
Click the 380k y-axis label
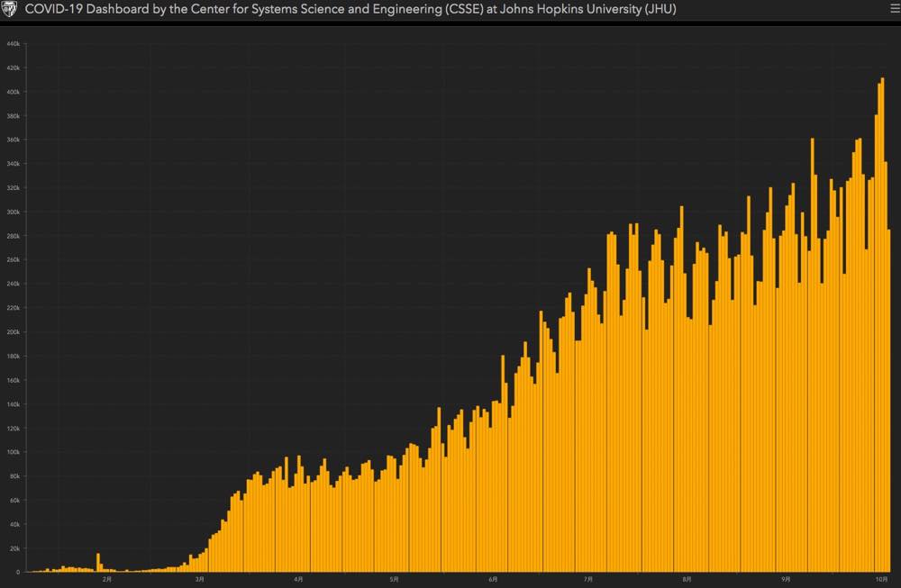pos(14,116)
